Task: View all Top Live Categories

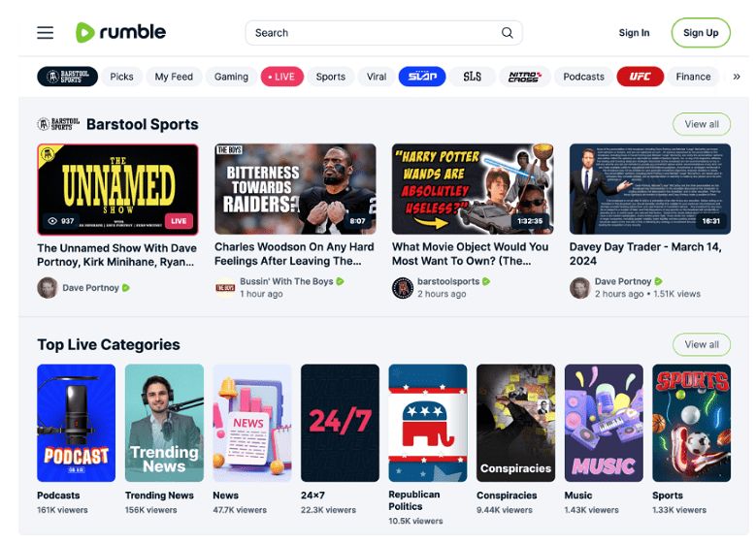Action: point(702,344)
